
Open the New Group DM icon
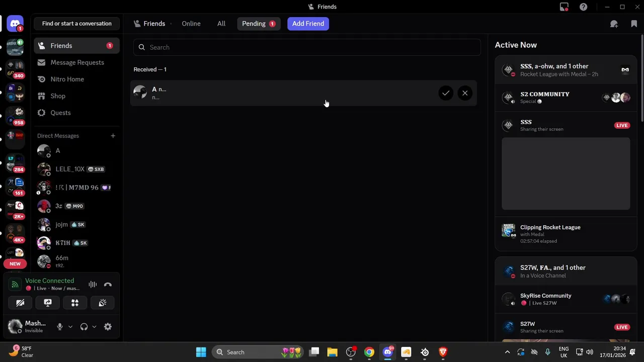pos(614,24)
